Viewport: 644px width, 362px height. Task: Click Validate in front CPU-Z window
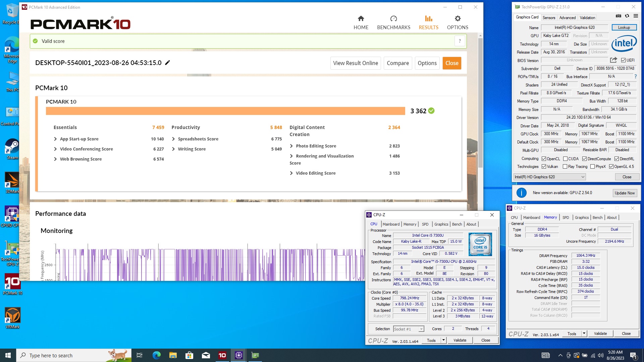click(x=460, y=340)
